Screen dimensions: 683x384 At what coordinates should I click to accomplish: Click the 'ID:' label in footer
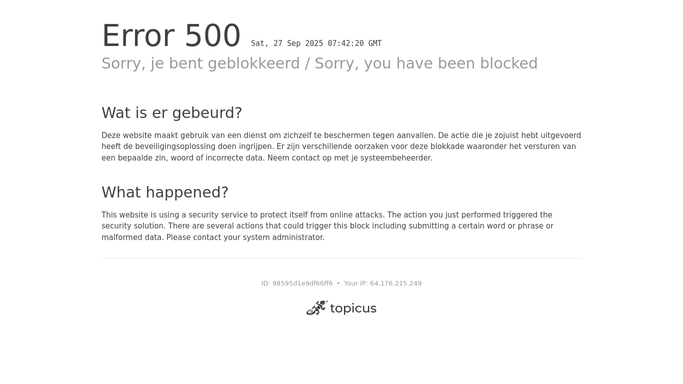click(265, 283)
